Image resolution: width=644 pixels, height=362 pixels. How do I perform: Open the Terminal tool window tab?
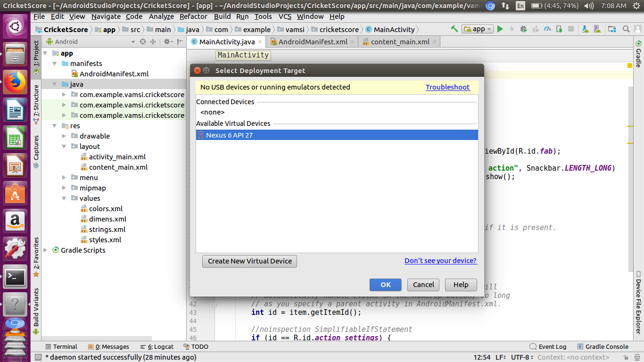(x=61, y=346)
